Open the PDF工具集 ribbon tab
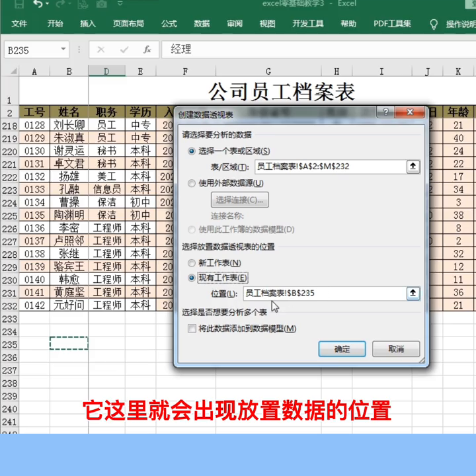 coord(392,24)
